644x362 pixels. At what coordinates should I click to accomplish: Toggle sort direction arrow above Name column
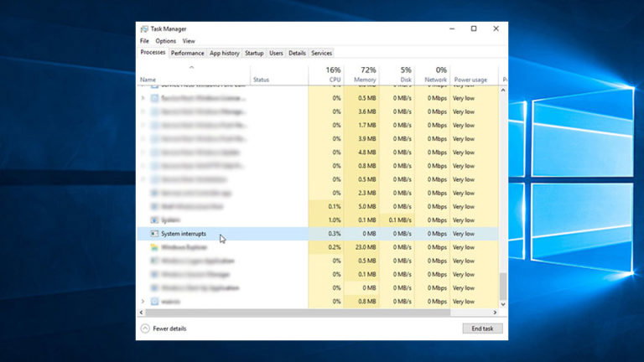tap(191, 67)
